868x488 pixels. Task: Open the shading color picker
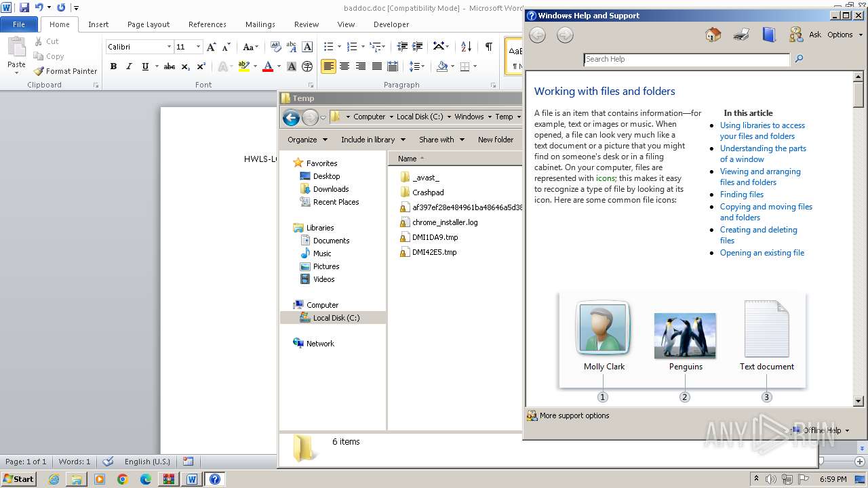[x=453, y=66]
